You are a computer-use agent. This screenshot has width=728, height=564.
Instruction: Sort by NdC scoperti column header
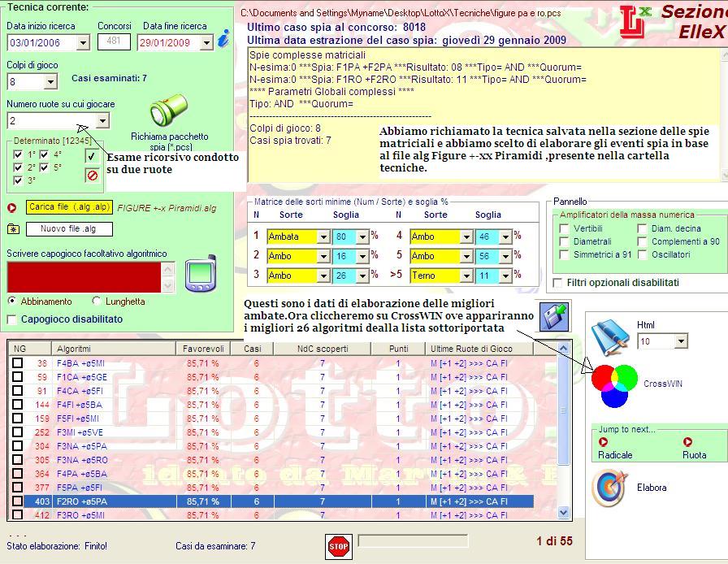coord(323,349)
